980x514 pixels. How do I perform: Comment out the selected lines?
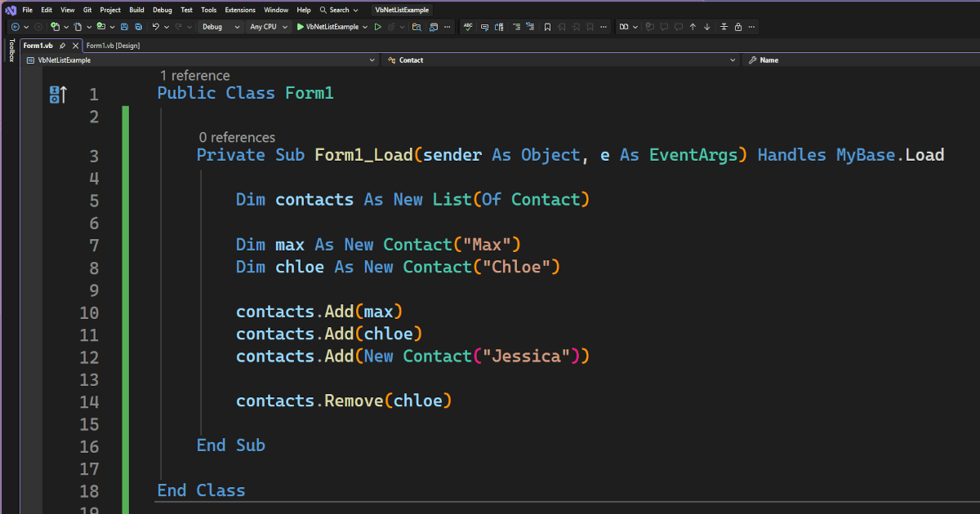483,27
